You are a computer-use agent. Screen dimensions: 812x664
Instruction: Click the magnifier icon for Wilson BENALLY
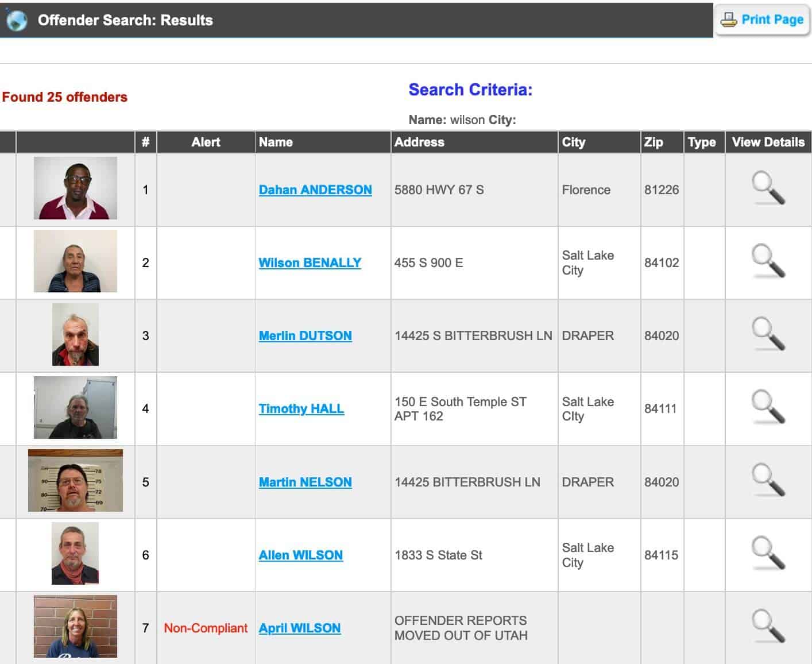[x=768, y=261]
